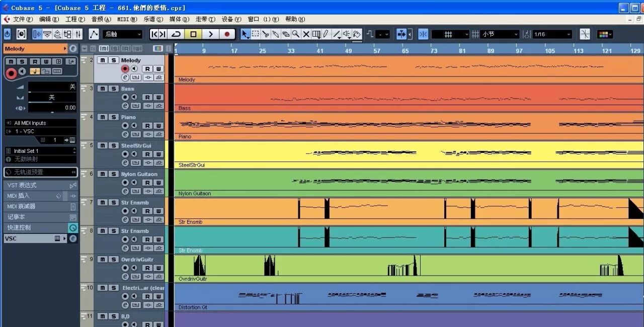Image resolution: width=644 pixels, height=327 pixels.
Task: Solo the Nylon Guitaon track
Action: point(114,174)
